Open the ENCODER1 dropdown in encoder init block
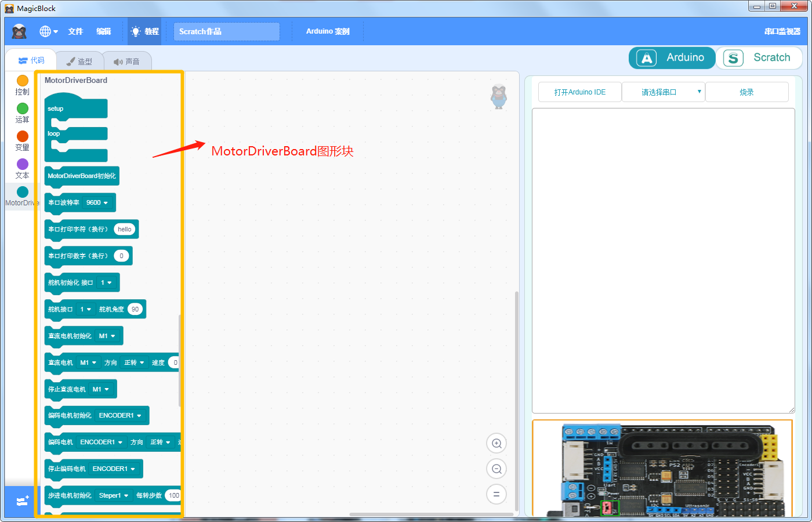 tap(120, 415)
